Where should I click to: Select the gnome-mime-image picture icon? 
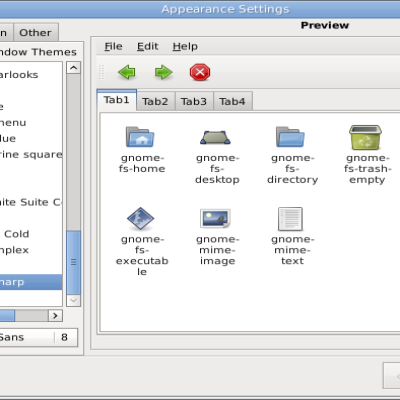click(215, 218)
